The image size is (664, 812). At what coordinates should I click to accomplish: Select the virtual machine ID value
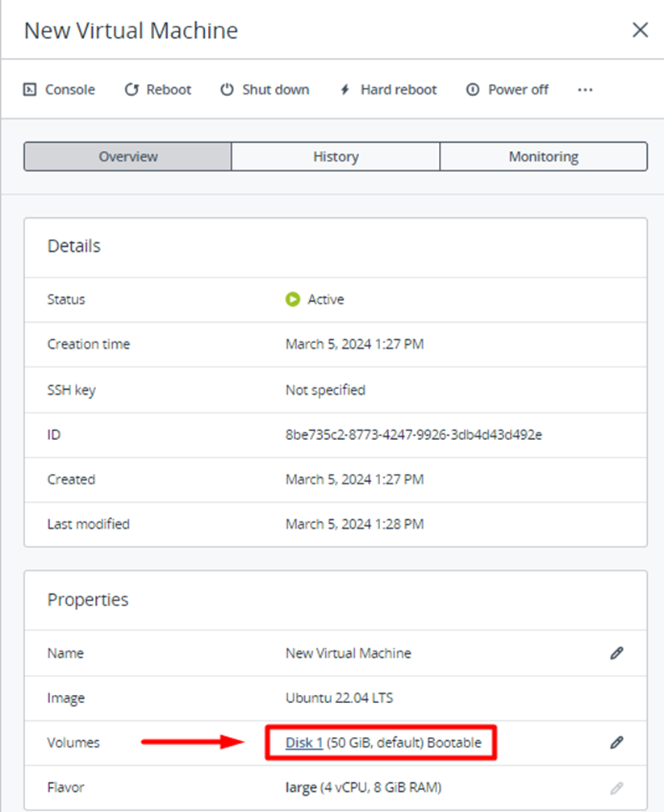click(413, 434)
